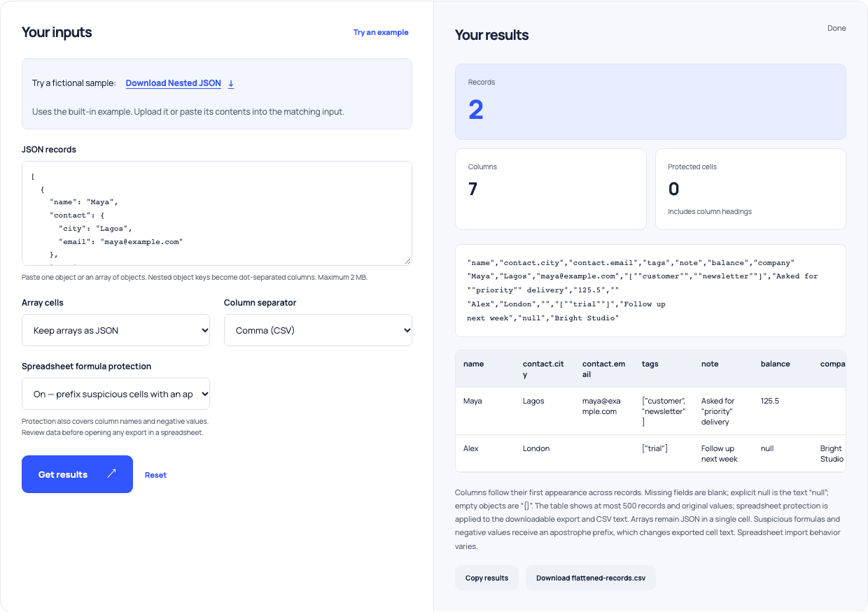Click the Asked for priority delivery cell
Screen dimensions: 868x612
(723, 411)
